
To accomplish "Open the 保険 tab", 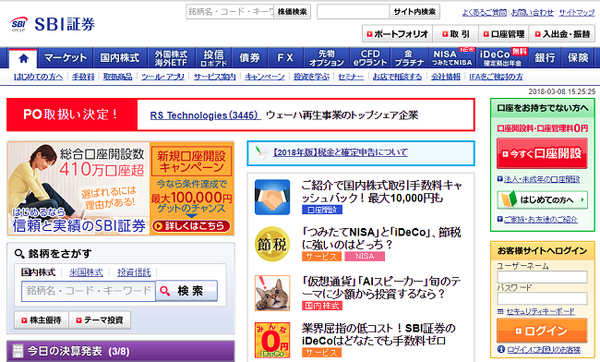I will 578,58.
